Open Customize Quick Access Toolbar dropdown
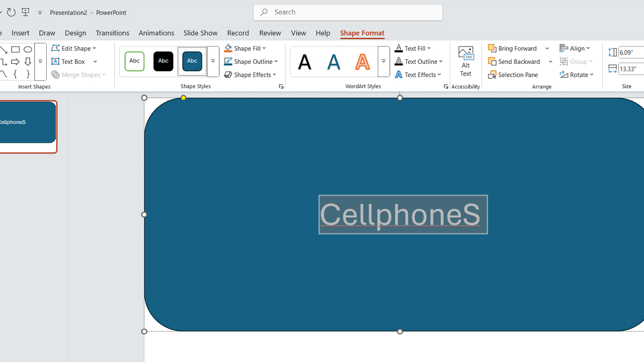Image resolution: width=644 pixels, height=362 pixels. (40, 12)
